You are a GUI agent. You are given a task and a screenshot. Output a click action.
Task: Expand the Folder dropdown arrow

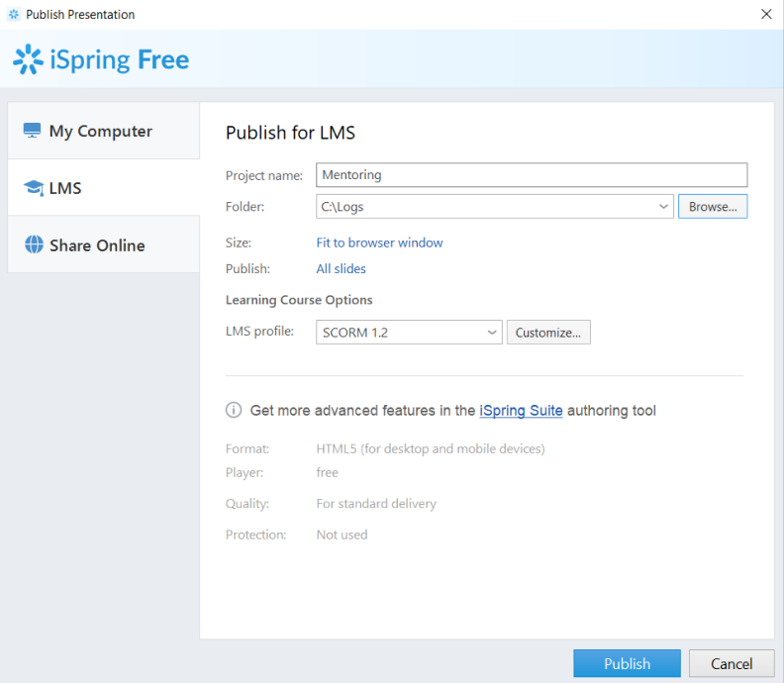[663, 207]
